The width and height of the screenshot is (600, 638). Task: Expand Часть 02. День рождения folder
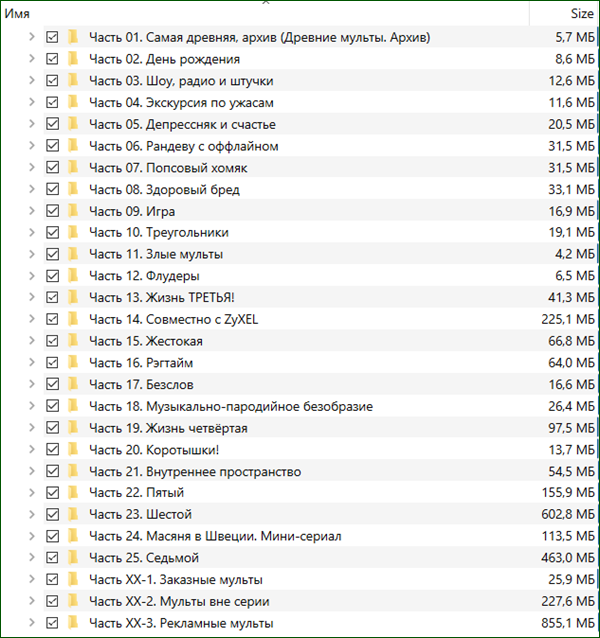pyautogui.click(x=32, y=59)
